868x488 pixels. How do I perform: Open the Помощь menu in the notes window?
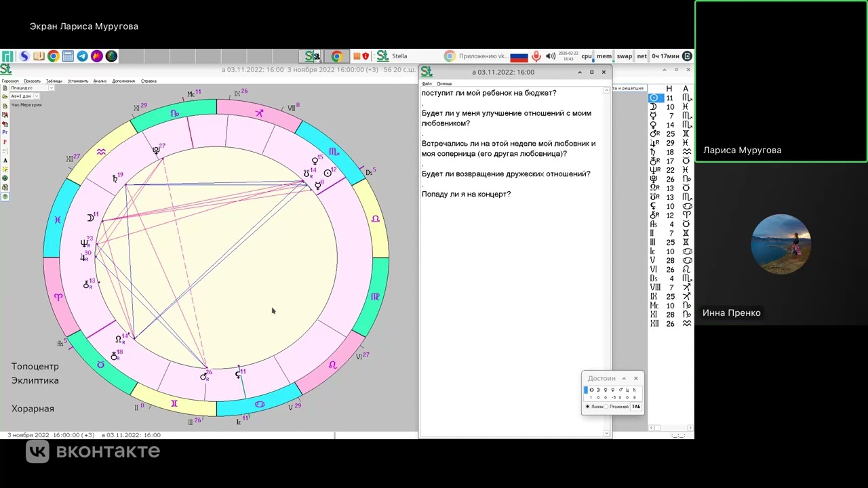pyautogui.click(x=444, y=83)
